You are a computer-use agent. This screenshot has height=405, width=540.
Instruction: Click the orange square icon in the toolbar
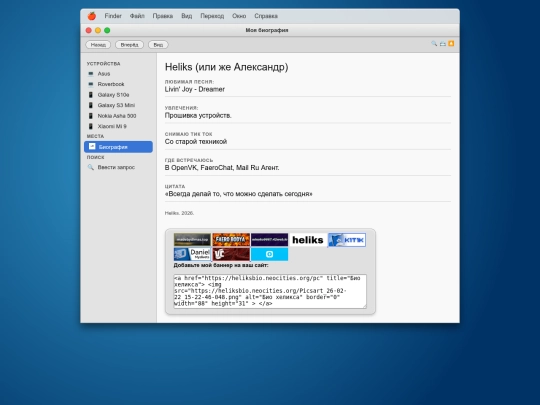451,43
